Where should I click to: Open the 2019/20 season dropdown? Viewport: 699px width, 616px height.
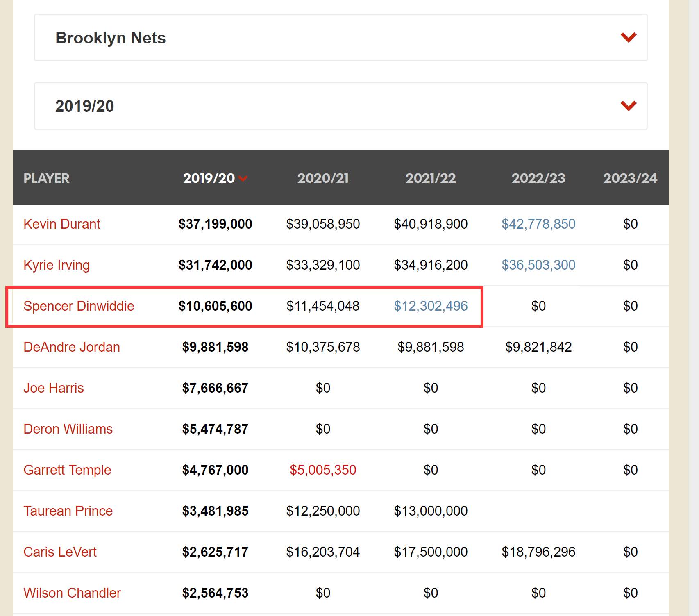340,106
